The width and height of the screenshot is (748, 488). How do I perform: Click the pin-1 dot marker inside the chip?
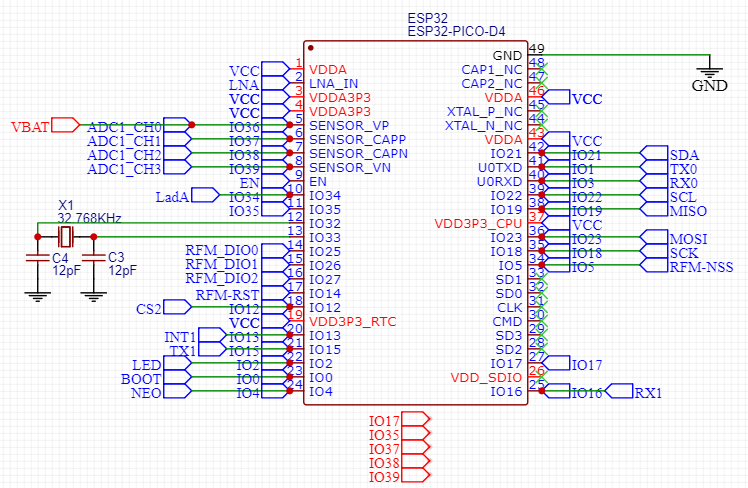[311, 48]
